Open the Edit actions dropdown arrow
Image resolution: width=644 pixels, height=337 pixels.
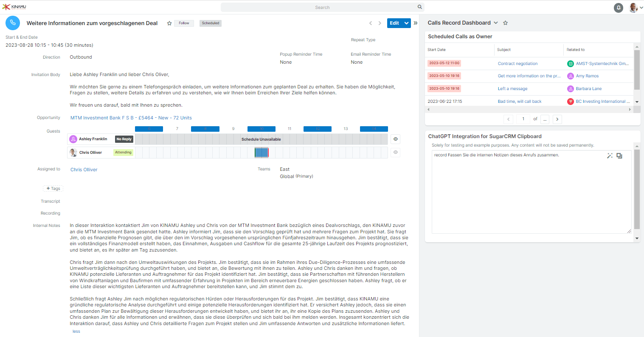click(406, 23)
